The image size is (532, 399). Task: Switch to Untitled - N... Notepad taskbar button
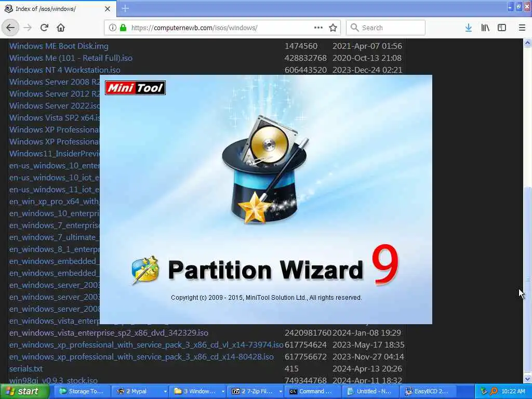pos(370,391)
